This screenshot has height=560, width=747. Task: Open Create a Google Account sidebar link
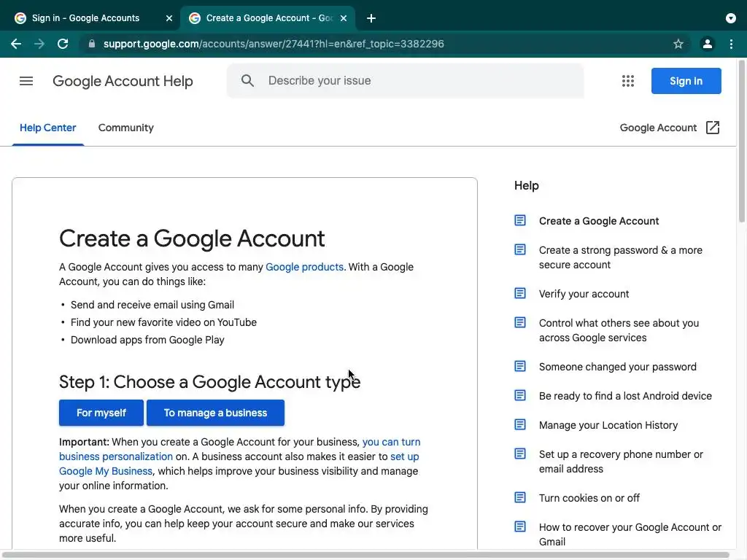coord(599,221)
